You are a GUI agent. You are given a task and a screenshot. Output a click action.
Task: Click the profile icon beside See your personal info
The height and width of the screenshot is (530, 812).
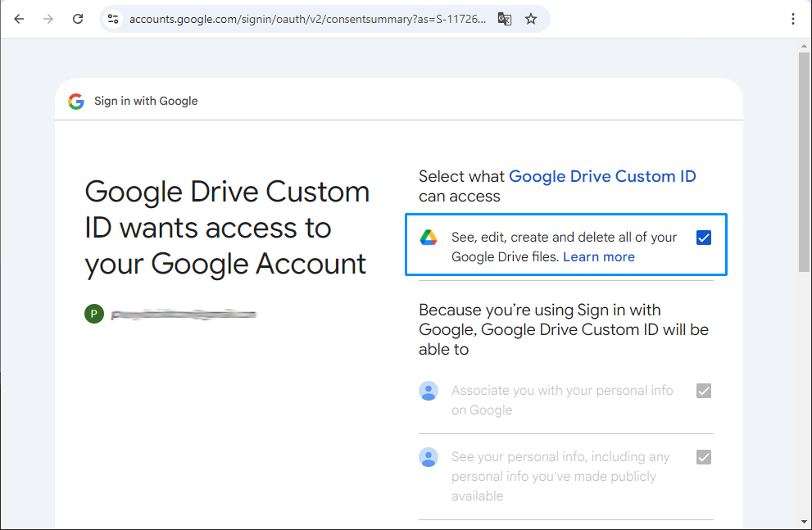click(x=429, y=457)
